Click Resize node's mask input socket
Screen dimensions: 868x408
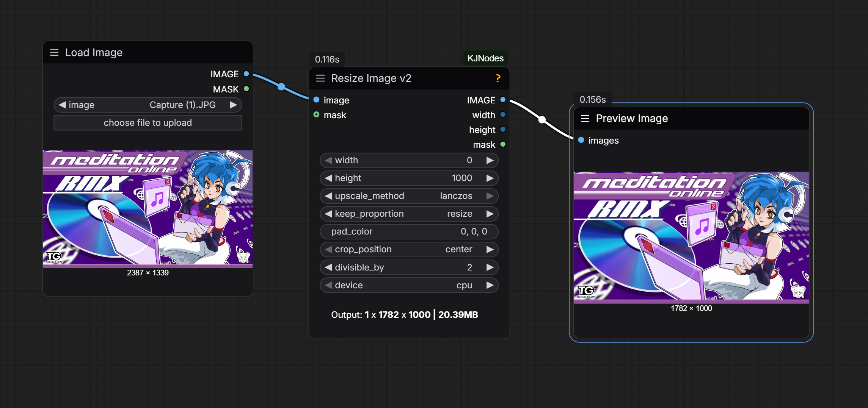[x=316, y=114]
